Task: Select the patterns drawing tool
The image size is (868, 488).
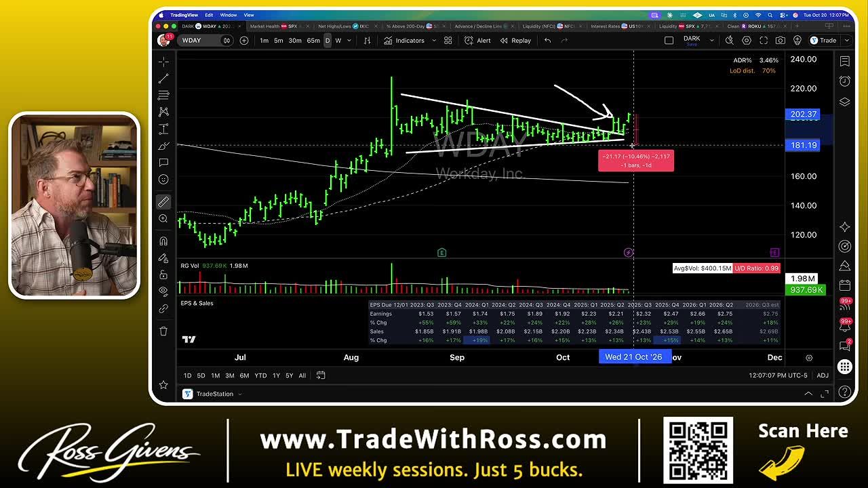Action: 163,112
